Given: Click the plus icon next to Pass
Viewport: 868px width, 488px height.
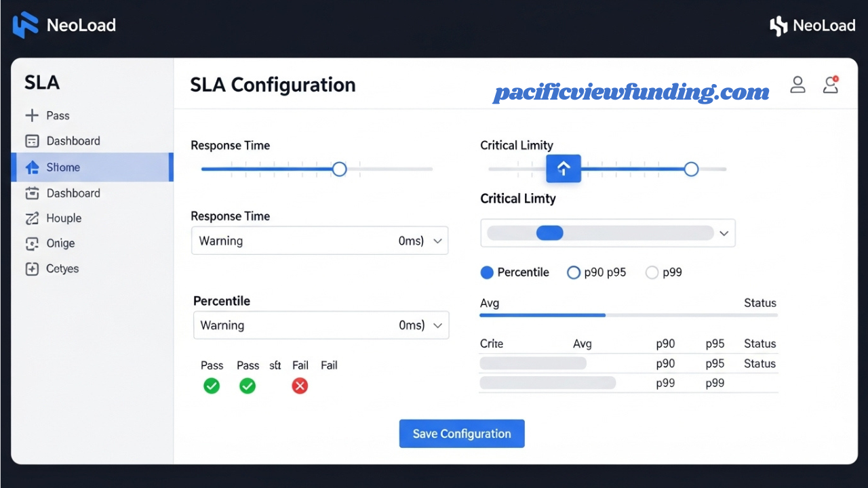Looking at the screenshot, I should 32,115.
